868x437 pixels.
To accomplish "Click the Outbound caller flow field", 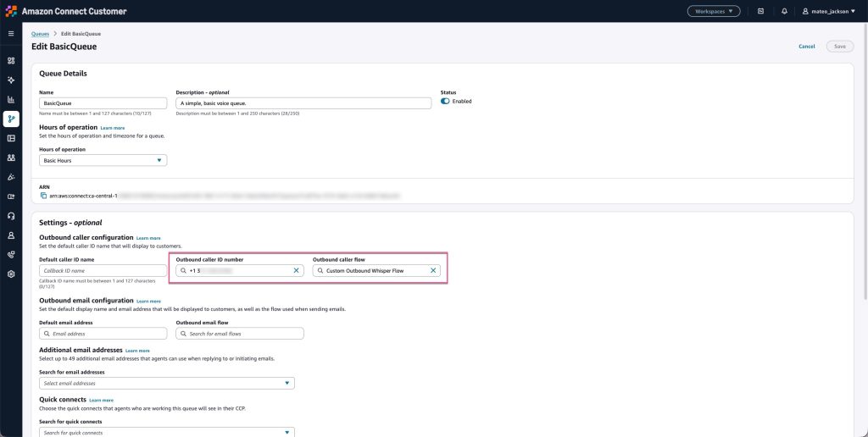I will tap(376, 270).
